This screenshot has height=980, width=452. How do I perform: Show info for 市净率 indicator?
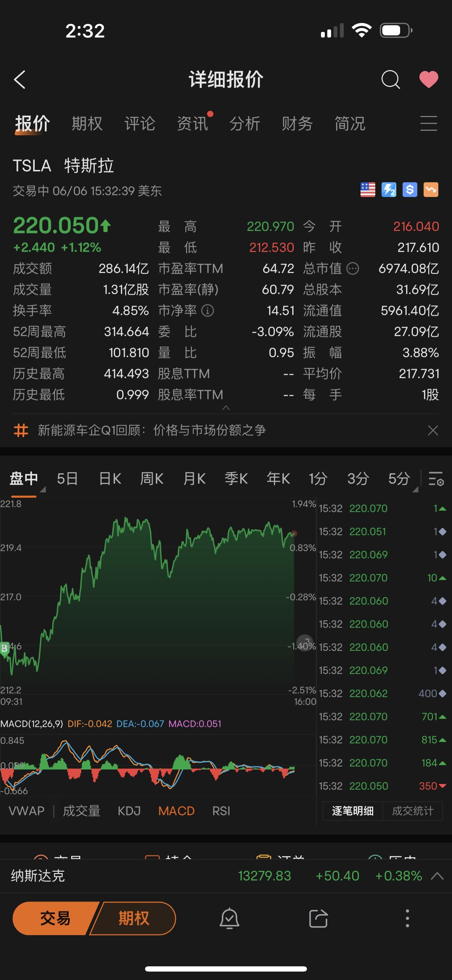point(207,311)
